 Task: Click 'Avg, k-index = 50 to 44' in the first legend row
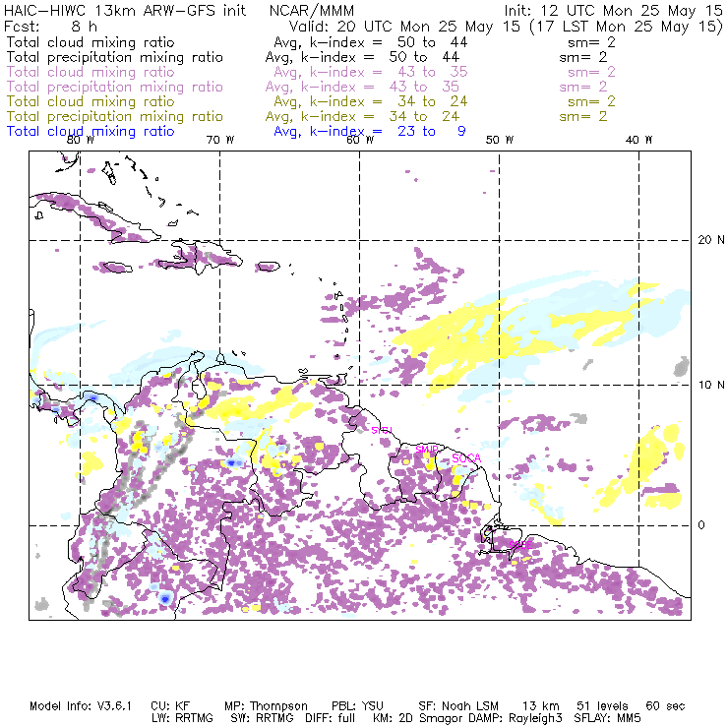pos(371,42)
